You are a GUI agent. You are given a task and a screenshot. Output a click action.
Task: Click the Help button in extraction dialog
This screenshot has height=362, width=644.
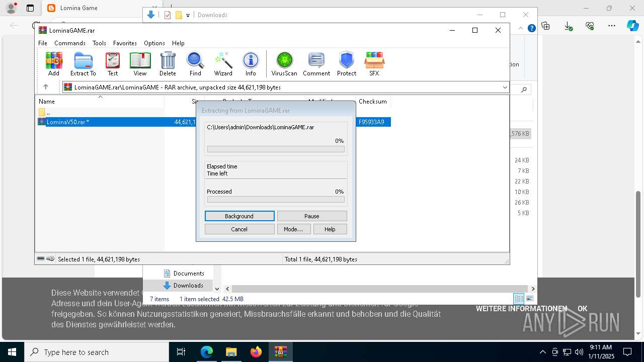click(330, 229)
